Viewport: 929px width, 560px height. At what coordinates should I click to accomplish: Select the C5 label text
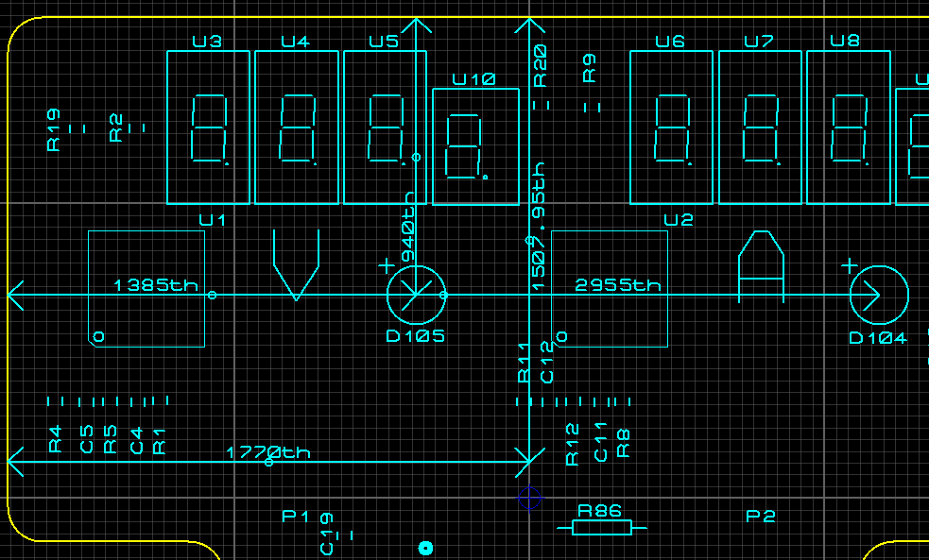[87, 439]
